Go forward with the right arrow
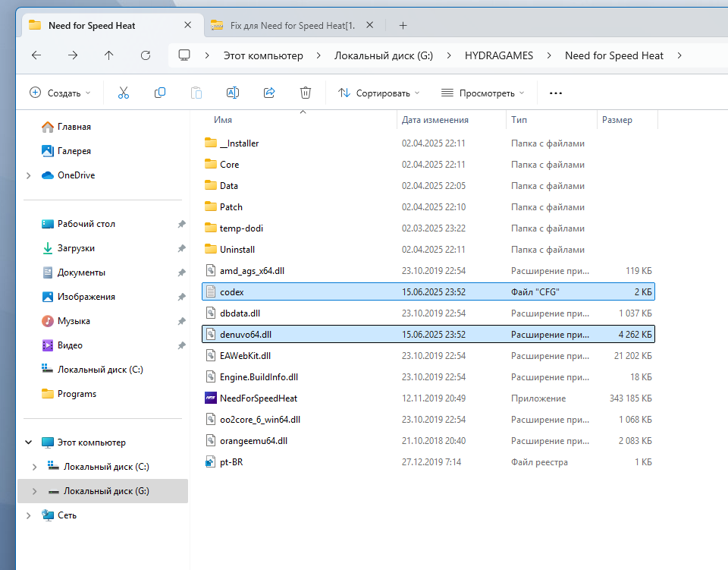This screenshot has width=728, height=570. click(x=73, y=55)
